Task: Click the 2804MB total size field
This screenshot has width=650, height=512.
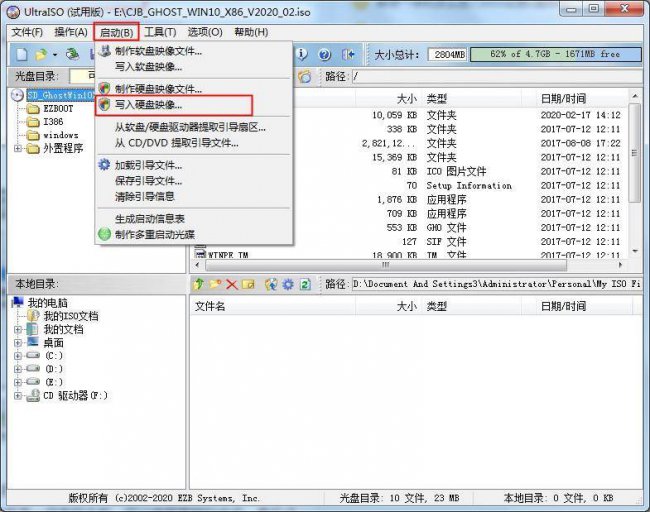Action: (x=447, y=54)
